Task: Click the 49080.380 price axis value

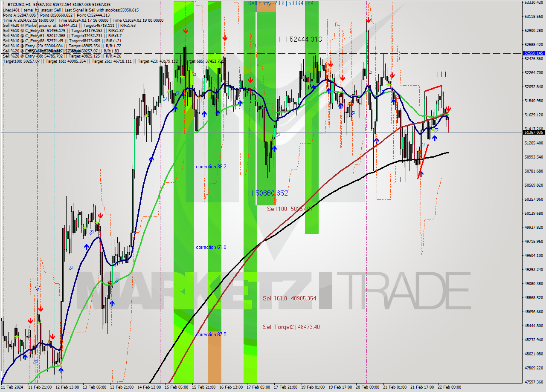Action: (534, 283)
